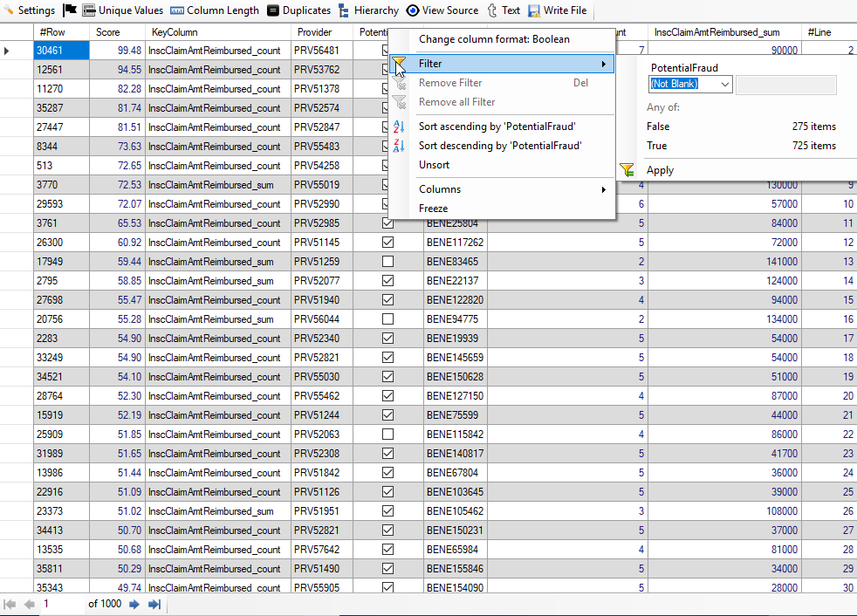Open the (Not Blank) filter condition dropdown
This screenshot has width=857, height=616.
point(725,85)
